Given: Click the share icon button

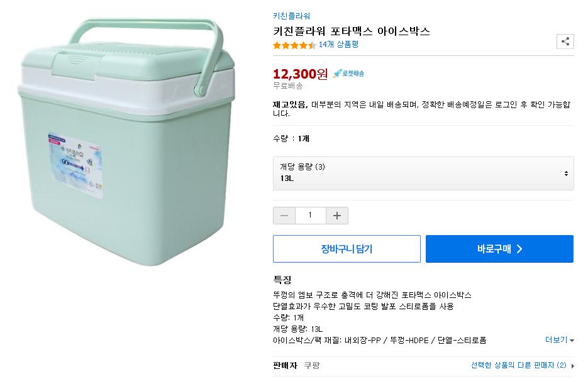Looking at the screenshot, I should pyautogui.click(x=565, y=41).
